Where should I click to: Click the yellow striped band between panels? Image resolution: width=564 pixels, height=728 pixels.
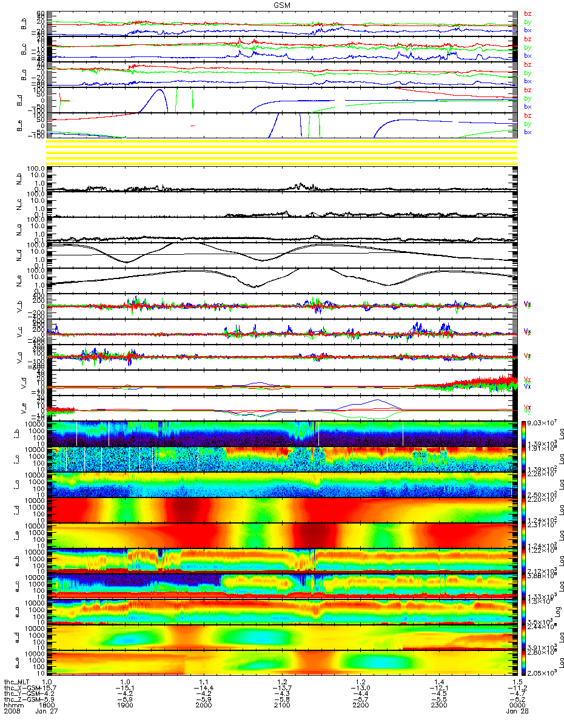[282, 152]
